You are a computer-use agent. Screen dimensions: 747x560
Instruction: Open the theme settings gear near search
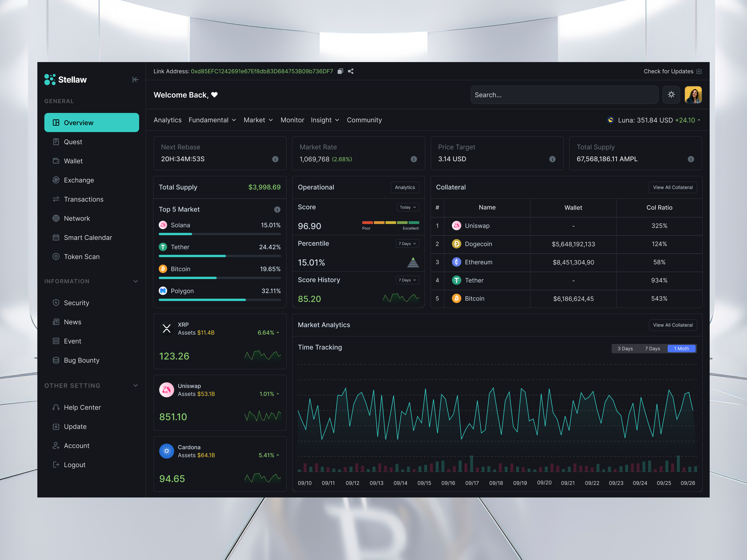[671, 95]
